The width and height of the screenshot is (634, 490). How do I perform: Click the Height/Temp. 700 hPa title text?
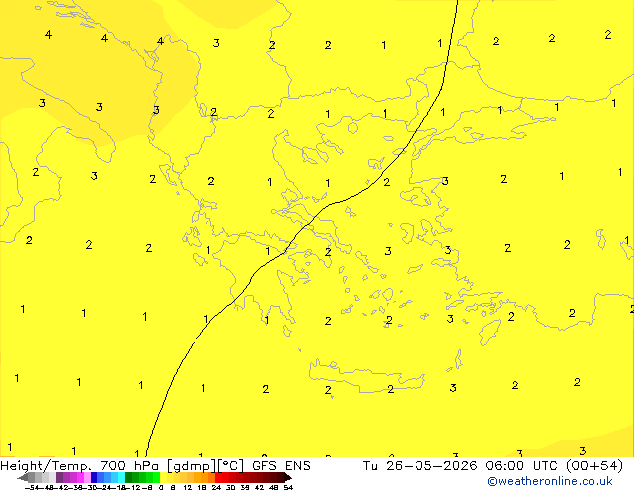click(x=80, y=466)
